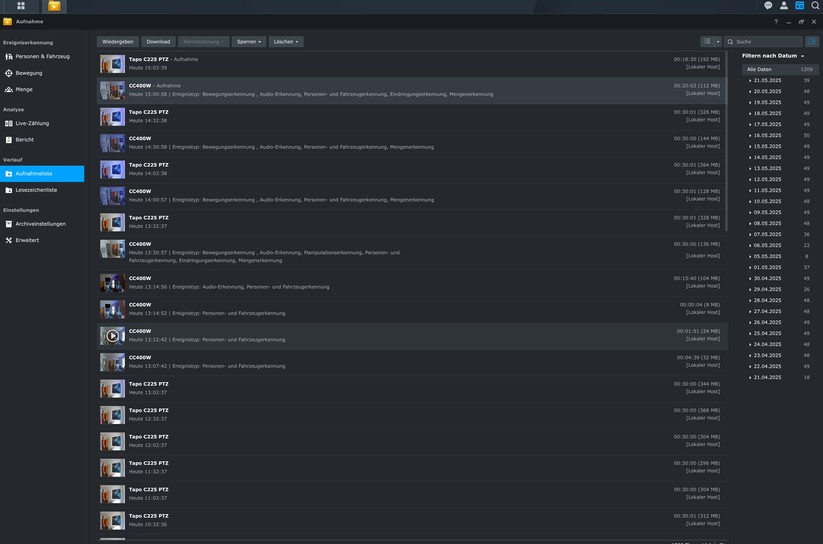Screen dimensions: 823x544
Task: Toggle the filter side panel icon
Action: 812,41
